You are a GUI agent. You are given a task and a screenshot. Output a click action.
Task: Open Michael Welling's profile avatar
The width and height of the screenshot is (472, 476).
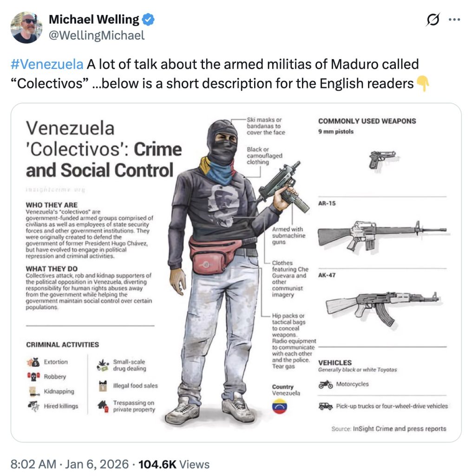(26, 27)
